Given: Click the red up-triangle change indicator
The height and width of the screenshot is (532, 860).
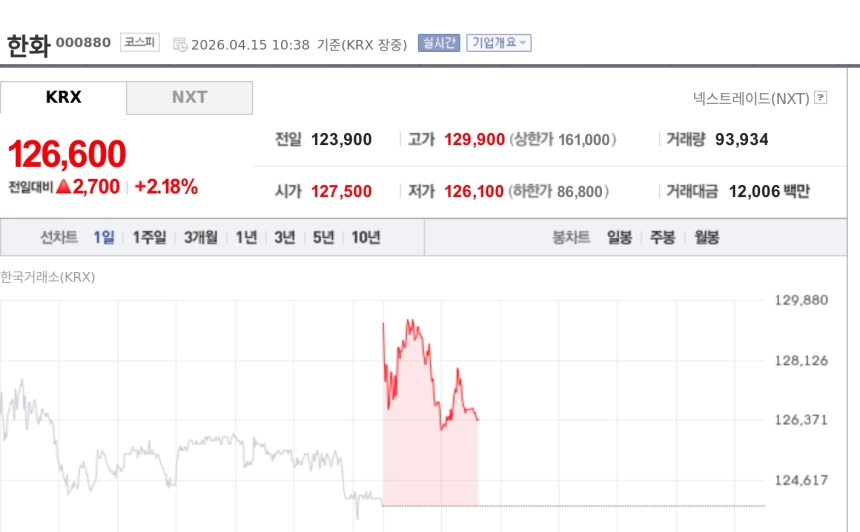Looking at the screenshot, I should (x=63, y=187).
